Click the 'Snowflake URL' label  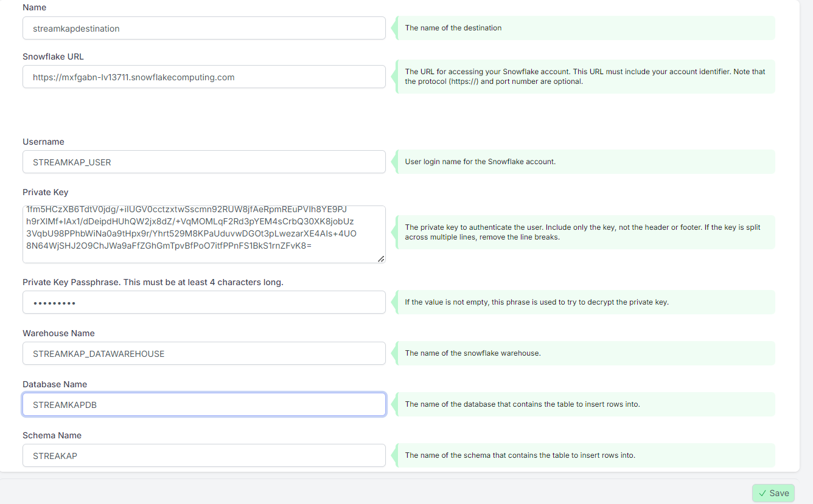[53, 57]
